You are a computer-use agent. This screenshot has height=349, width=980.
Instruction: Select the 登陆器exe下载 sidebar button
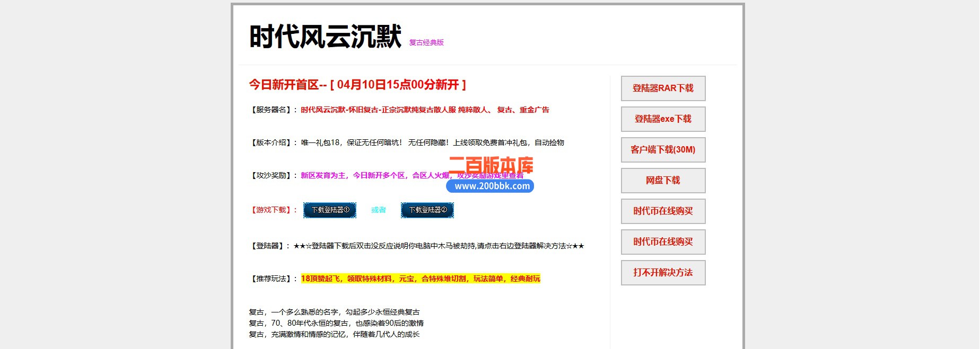(663, 119)
